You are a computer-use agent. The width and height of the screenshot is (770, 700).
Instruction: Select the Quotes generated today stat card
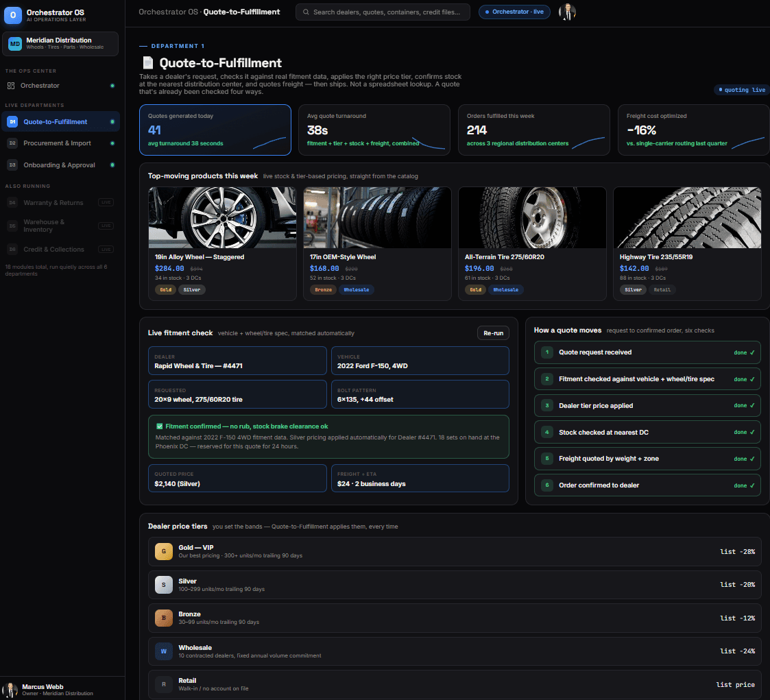(215, 130)
